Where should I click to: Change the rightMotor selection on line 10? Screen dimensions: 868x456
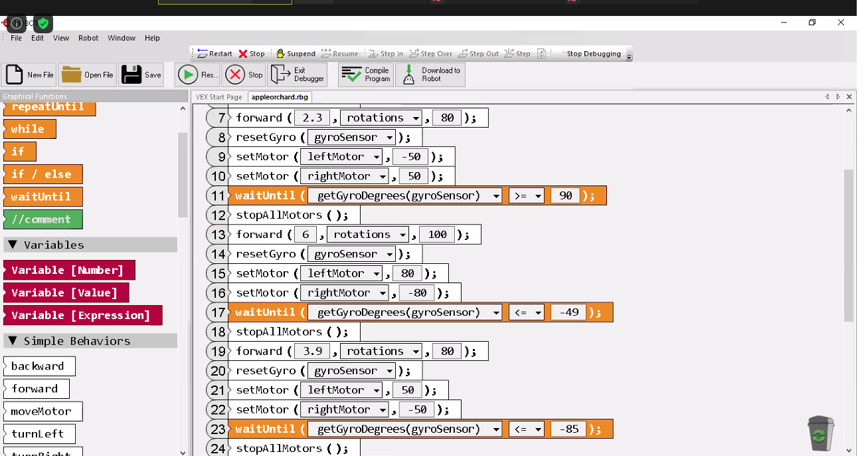[345, 175]
